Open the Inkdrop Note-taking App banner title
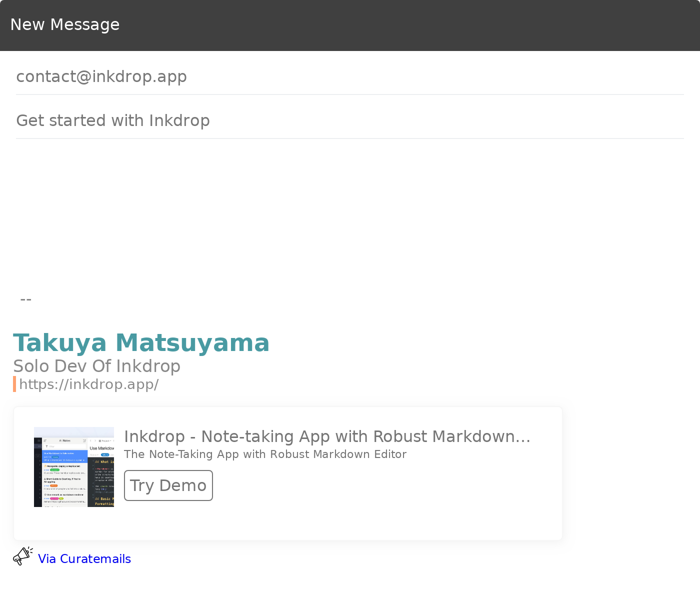700x600 pixels. coord(320,436)
